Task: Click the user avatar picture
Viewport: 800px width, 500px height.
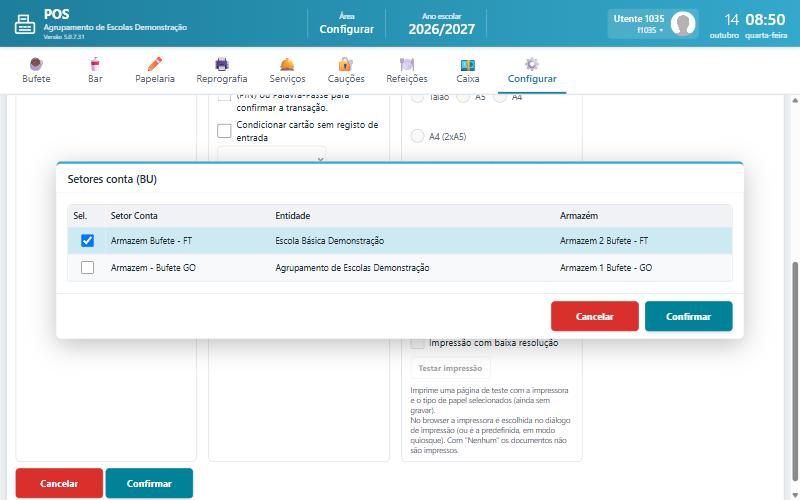Action: click(683, 23)
